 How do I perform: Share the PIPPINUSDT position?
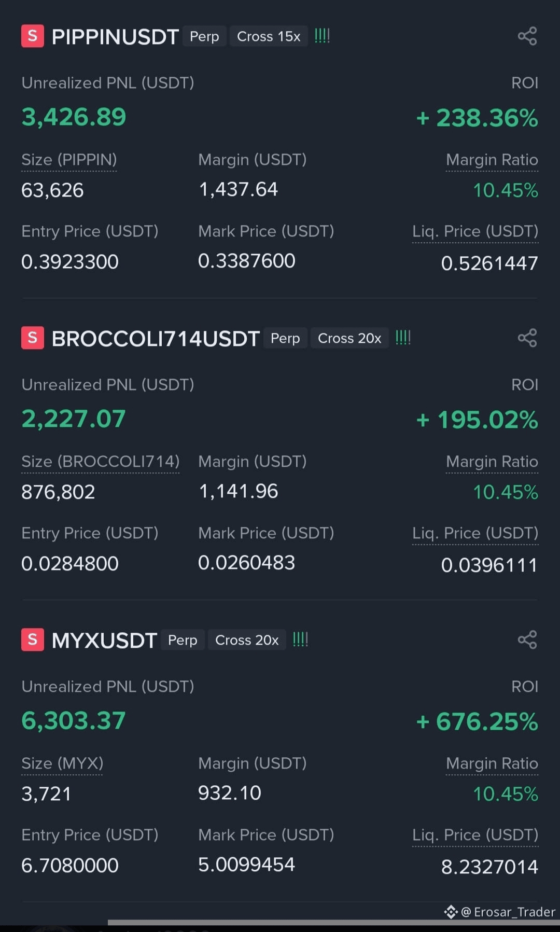(527, 36)
